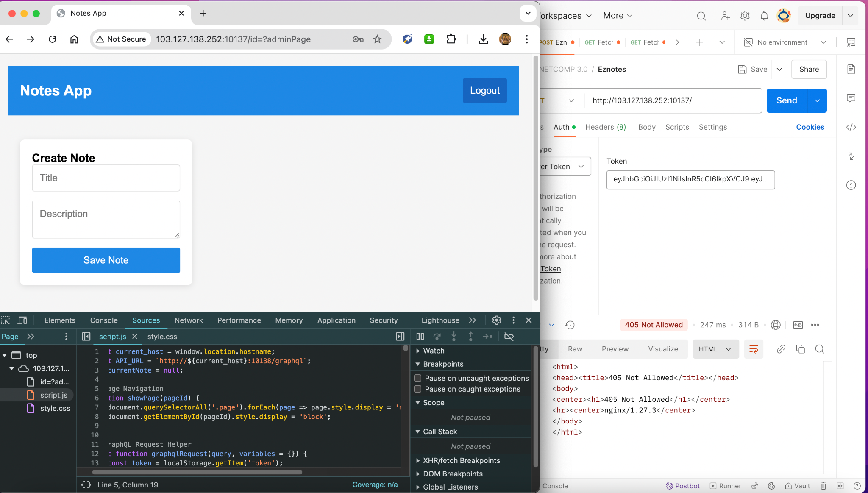
Task: Enable Pause on uncaught exceptions
Action: (418, 378)
